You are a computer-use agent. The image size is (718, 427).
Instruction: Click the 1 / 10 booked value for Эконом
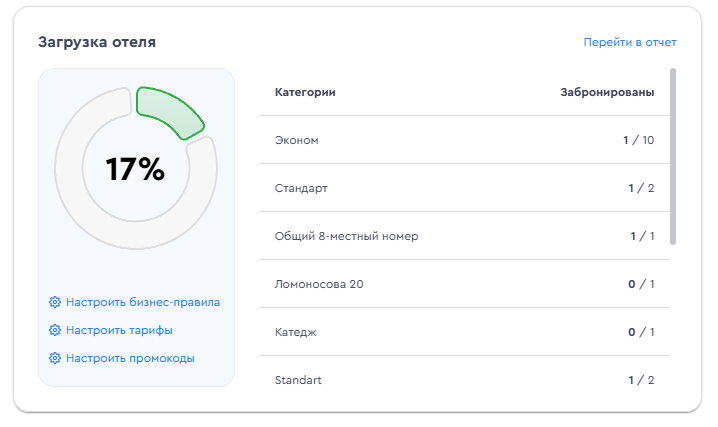click(638, 140)
